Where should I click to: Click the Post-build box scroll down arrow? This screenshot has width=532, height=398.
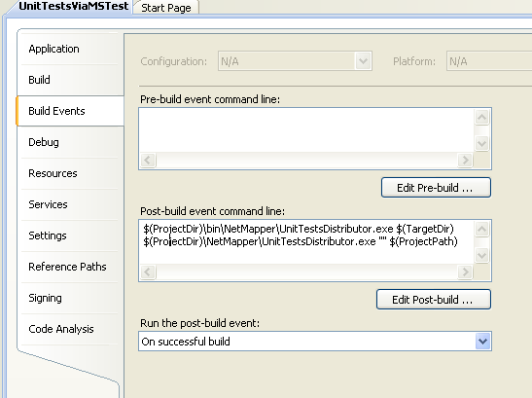coord(481,255)
